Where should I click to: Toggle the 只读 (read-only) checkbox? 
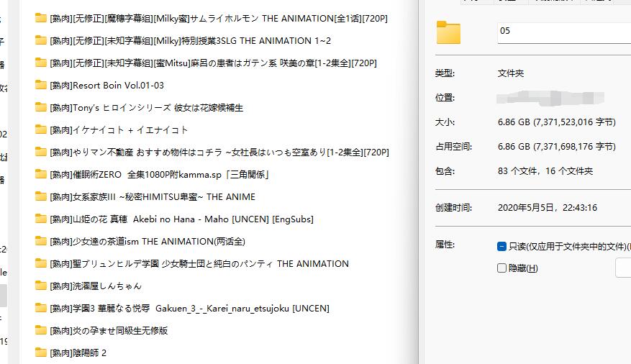pyautogui.click(x=501, y=247)
